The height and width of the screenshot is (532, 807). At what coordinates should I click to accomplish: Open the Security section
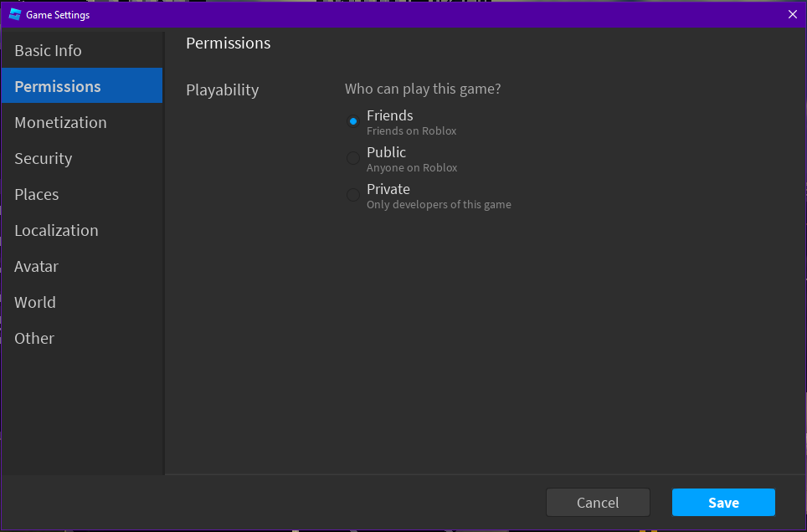click(43, 158)
